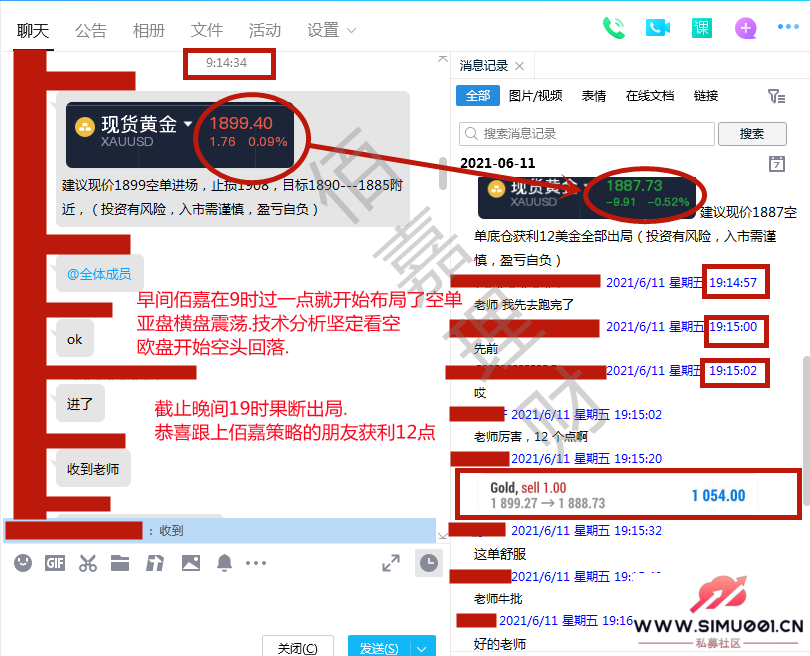Viewport: 810px width, 656px height.
Task: Switch to the 聊天 tab
Action: coord(33,30)
